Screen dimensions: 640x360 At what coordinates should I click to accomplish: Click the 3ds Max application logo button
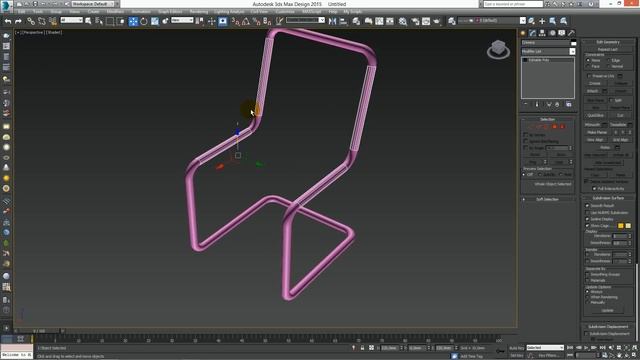(6, 6)
